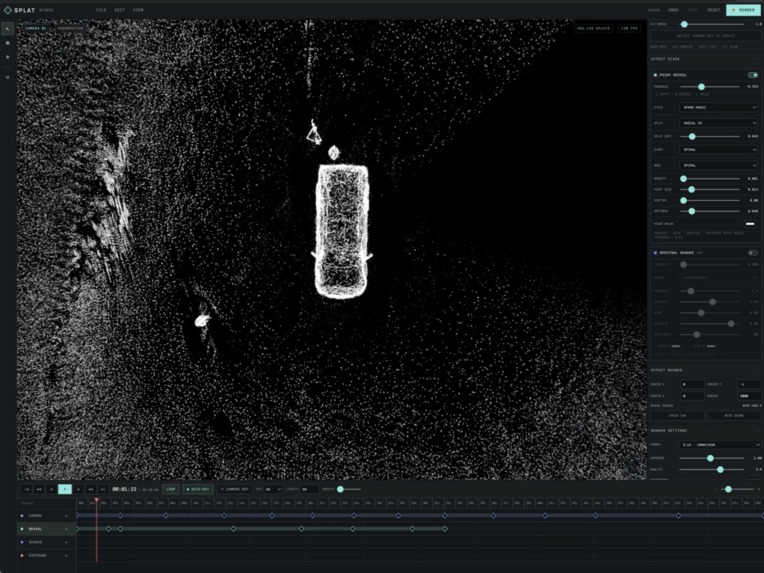
Task: Click the Focus Car button
Action: [678, 416]
